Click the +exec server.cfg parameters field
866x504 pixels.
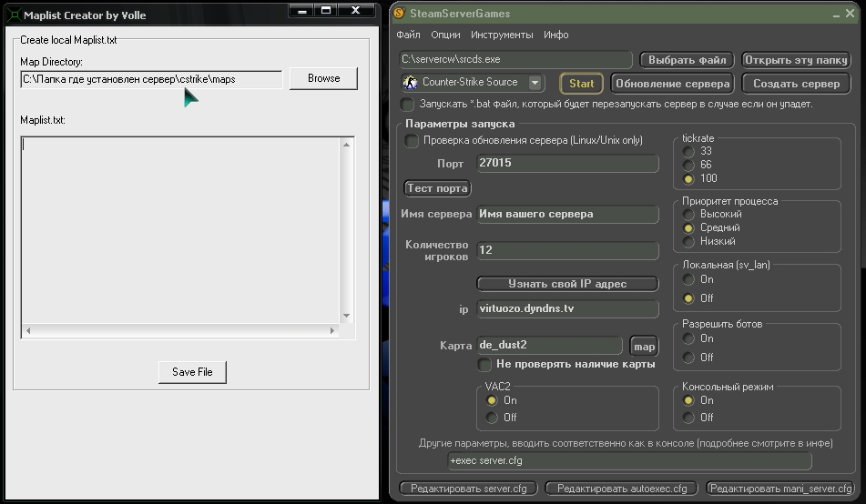click(x=629, y=461)
